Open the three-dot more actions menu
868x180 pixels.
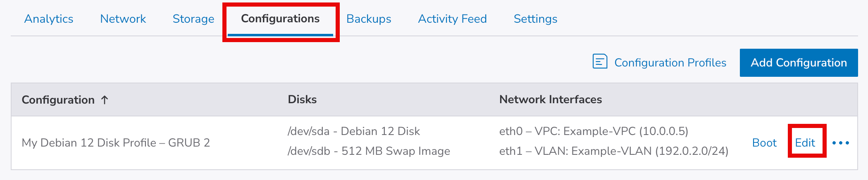[840, 143]
